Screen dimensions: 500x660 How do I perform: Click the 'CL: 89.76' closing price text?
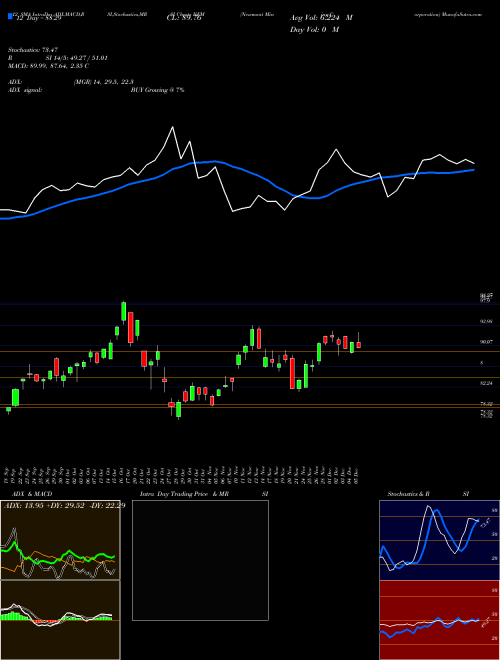186,18
